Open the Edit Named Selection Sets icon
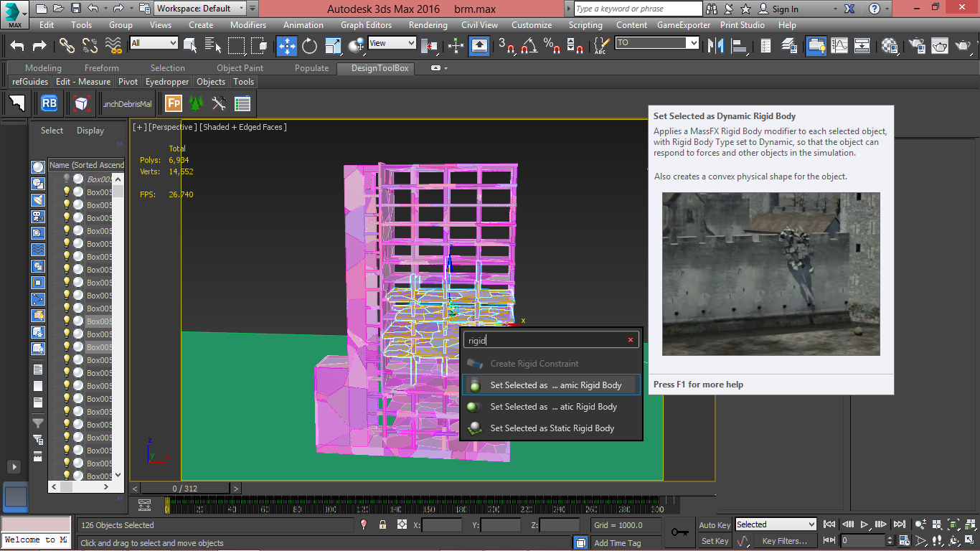 601,45
